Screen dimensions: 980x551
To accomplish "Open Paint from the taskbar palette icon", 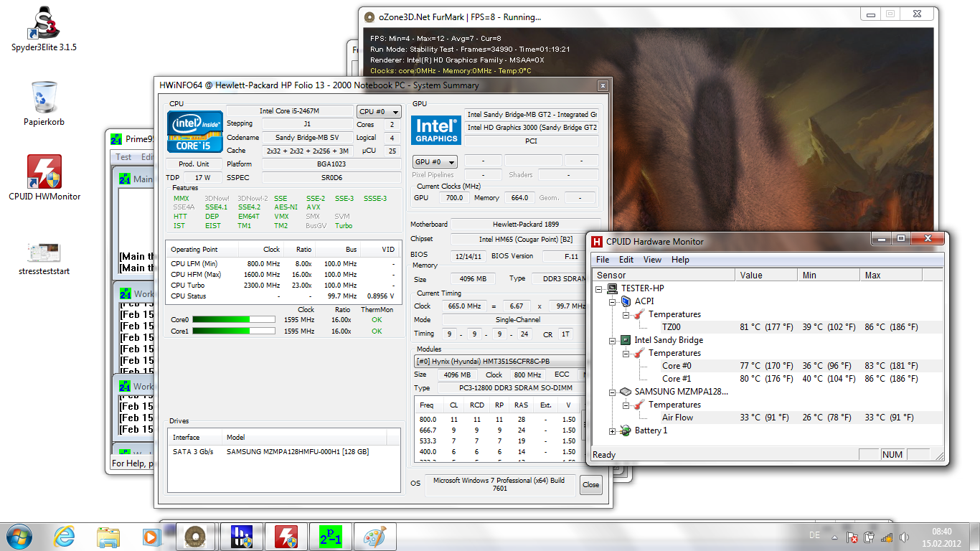I will pyautogui.click(x=375, y=537).
